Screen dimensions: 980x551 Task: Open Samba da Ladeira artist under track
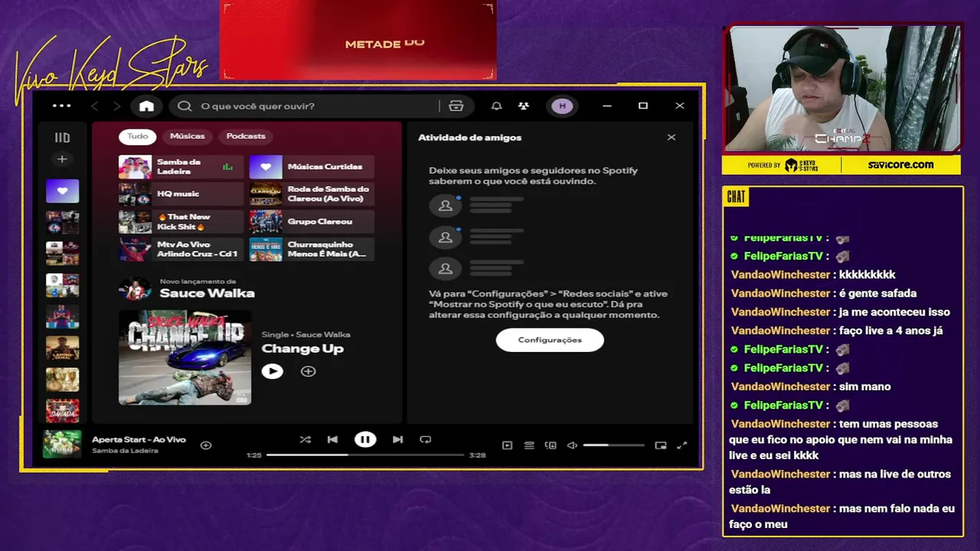(x=125, y=451)
